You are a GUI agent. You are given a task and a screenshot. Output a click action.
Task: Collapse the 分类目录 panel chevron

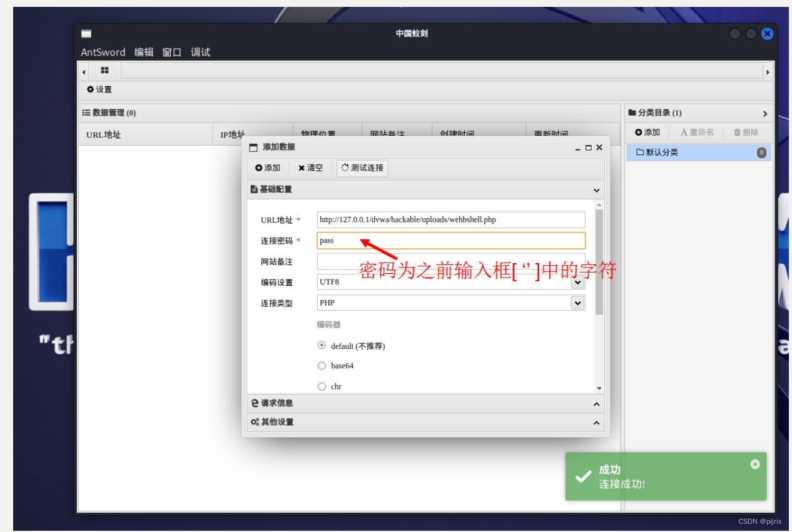pyautogui.click(x=764, y=114)
